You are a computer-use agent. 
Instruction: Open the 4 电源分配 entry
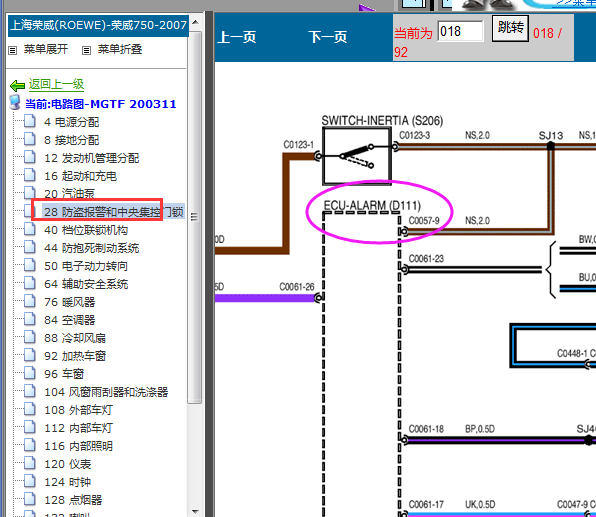pyautogui.click(x=71, y=122)
